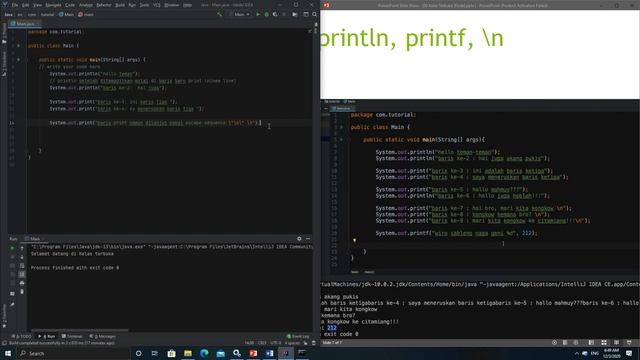Click the green Run button in toolbar
640x360 pixels.
(258, 14)
